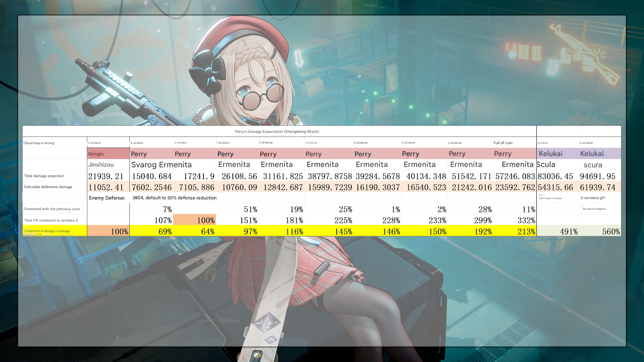
Task: Click the "Perry" cell above Svarog
Action: 139,154
